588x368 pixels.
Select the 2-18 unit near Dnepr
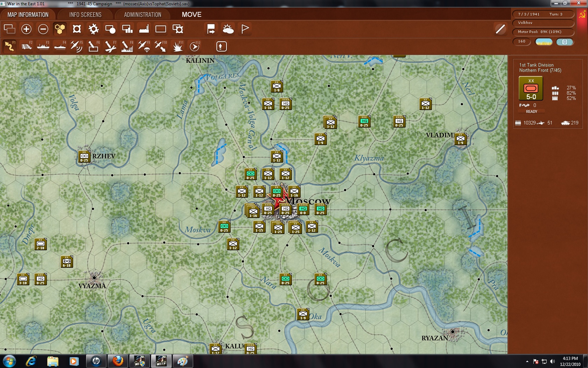point(40,244)
